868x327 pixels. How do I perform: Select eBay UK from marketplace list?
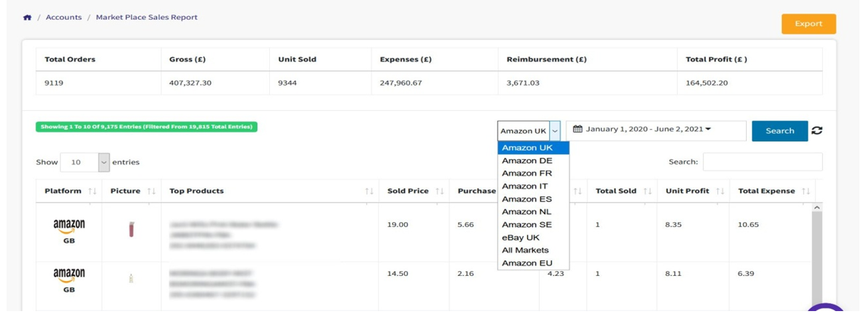pos(533,237)
